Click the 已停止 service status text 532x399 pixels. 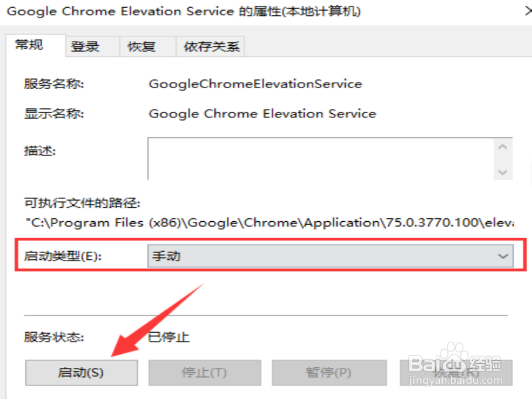point(169,337)
